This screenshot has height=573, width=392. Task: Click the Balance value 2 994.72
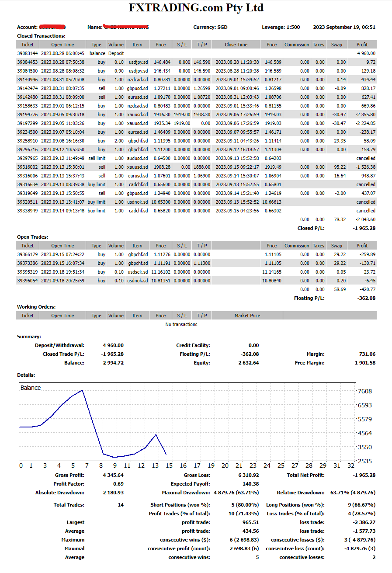click(x=113, y=363)
